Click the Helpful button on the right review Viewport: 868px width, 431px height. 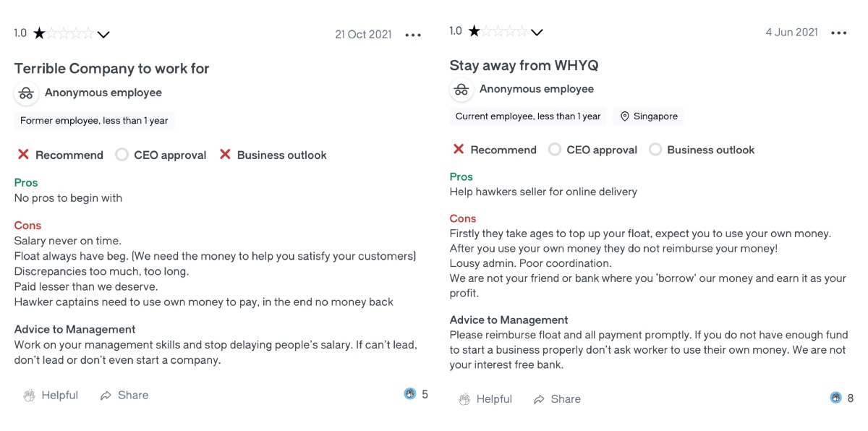485,399
